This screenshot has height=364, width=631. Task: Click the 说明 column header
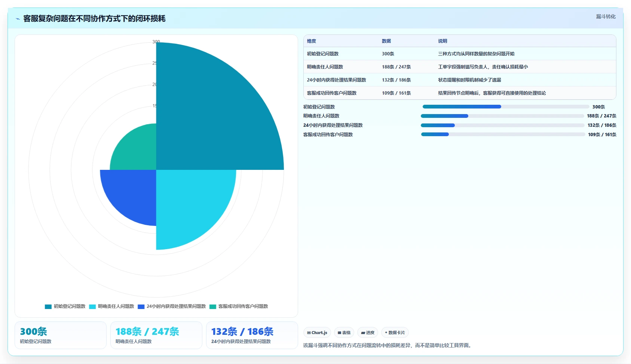(x=442, y=41)
